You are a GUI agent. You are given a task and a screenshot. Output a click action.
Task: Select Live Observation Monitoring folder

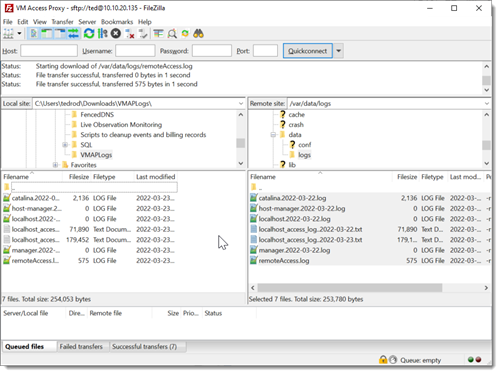click(121, 125)
